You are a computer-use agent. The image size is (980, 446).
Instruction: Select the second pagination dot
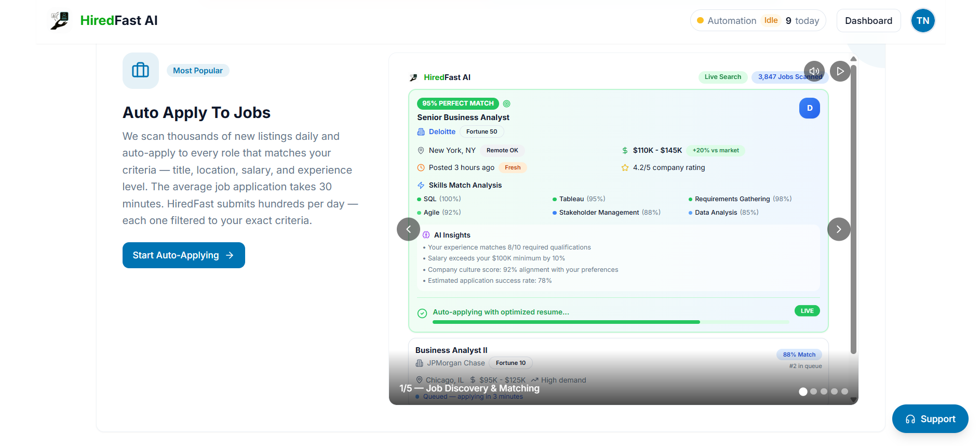(x=814, y=391)
